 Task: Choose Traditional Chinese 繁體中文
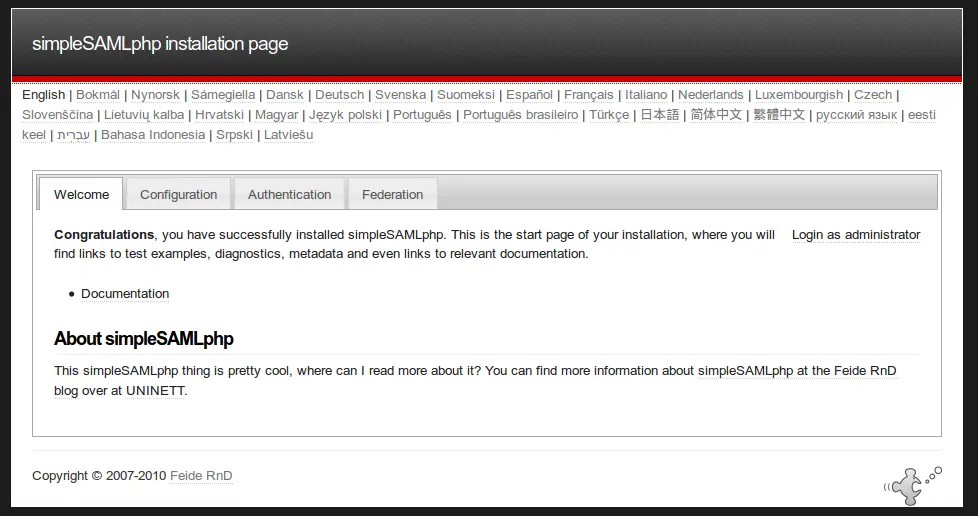pos(779,115)
